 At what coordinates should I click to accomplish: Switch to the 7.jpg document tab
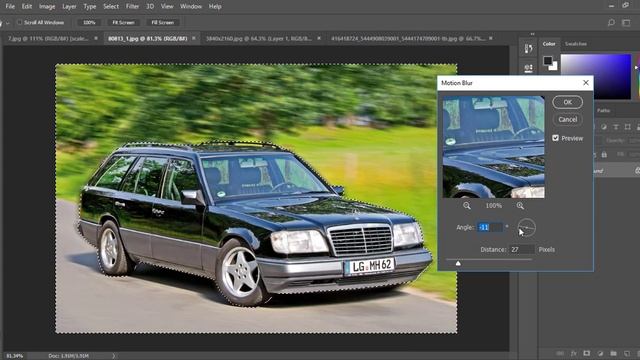(48, 38)
